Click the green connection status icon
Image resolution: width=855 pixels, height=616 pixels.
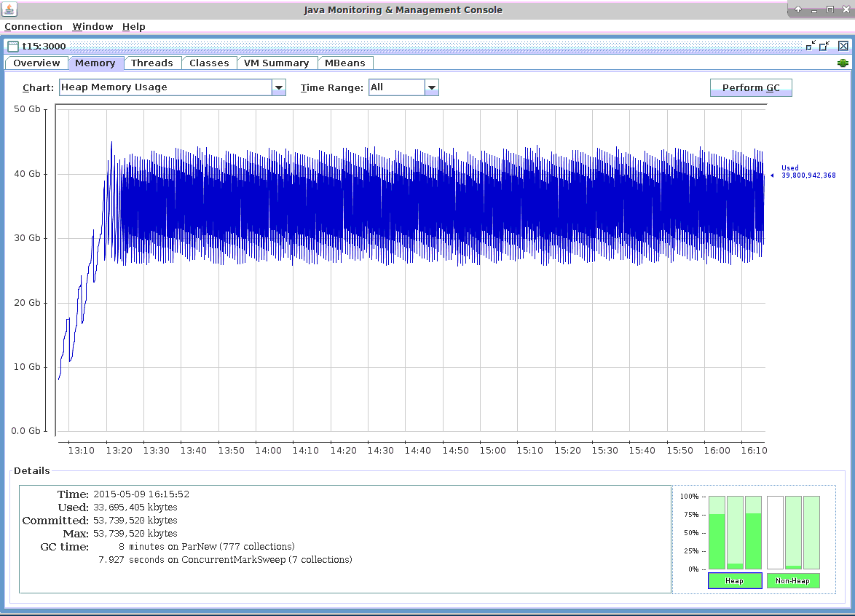(843, 63)
